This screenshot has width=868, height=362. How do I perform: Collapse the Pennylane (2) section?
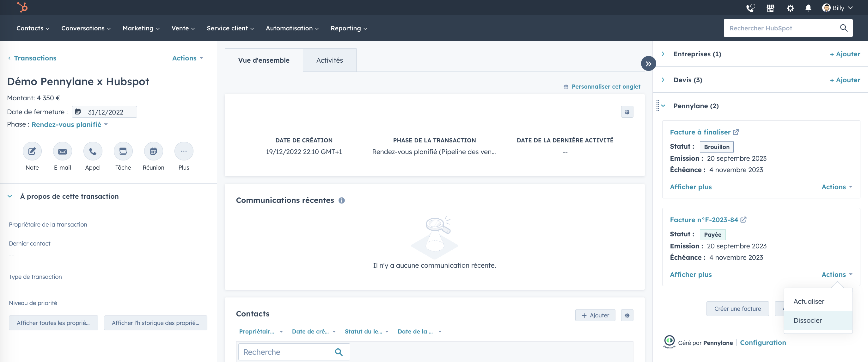click(x=663, y=106)
